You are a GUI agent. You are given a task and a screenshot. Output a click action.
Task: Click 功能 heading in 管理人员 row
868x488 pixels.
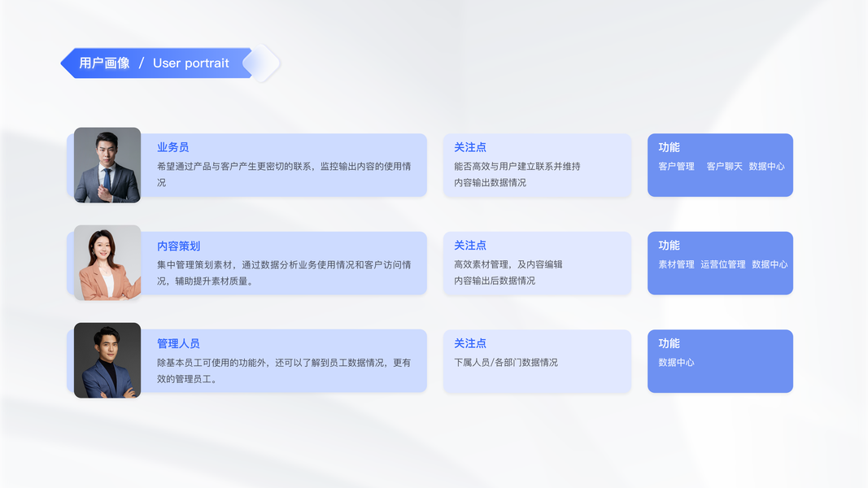point(669,343)
